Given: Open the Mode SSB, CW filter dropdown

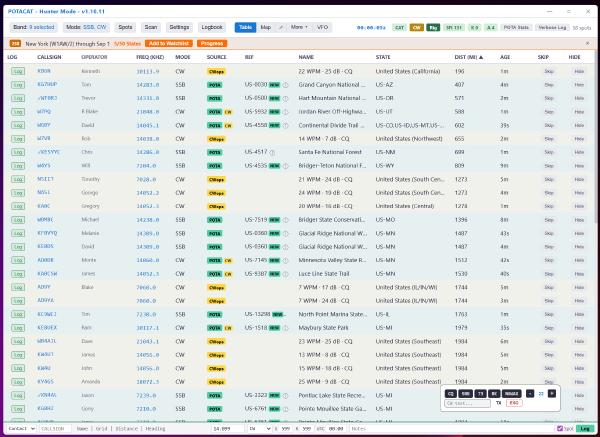Looking at the screenshot, I should [x=86, y=27].
